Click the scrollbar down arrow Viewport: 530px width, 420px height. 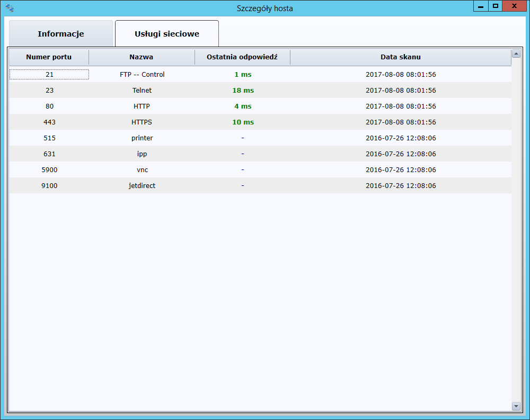coord(516,406)
